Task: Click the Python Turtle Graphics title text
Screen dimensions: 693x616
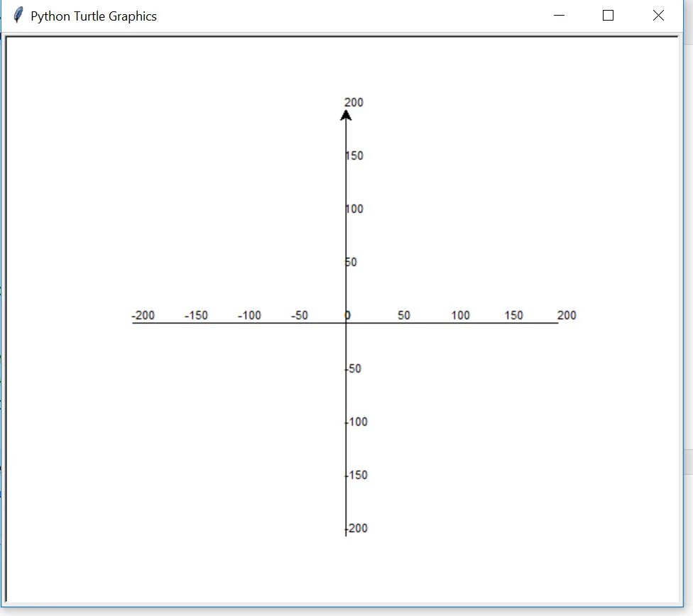Action: [94, 16]
